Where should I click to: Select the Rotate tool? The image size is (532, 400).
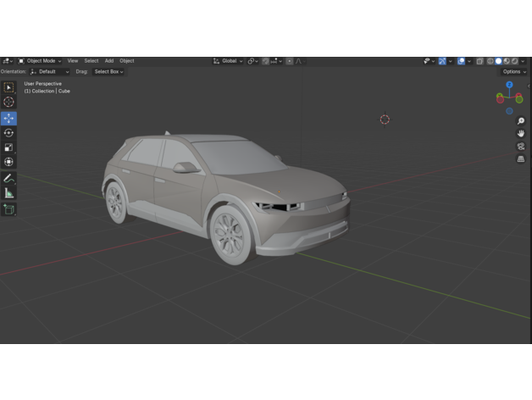(9, 133)
